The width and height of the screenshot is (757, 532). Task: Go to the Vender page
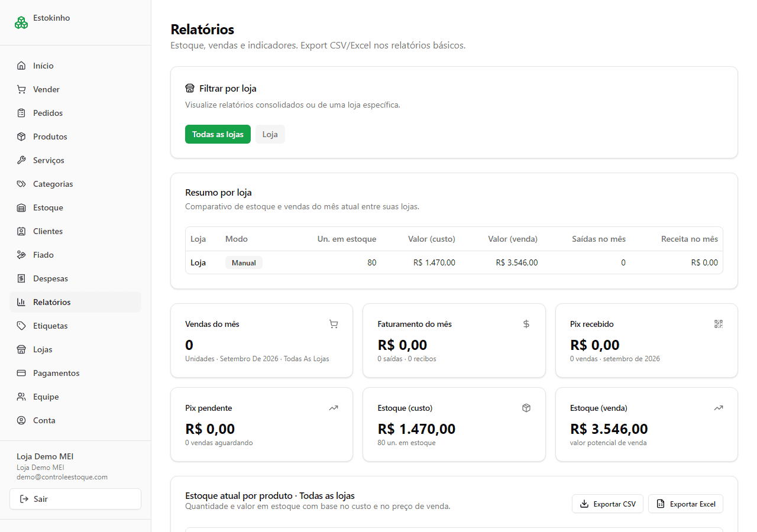coord(75,89)
